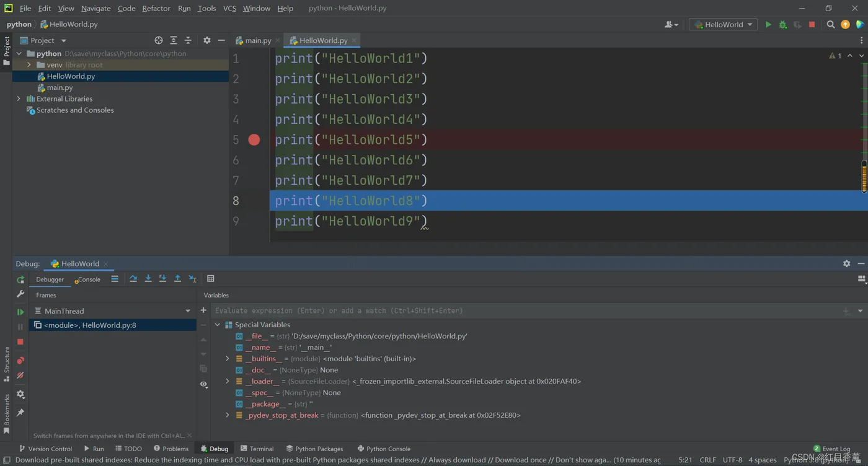Click Step Into My Code icon
The height and width of the screenshot is (466, 868).
point(162,279)
